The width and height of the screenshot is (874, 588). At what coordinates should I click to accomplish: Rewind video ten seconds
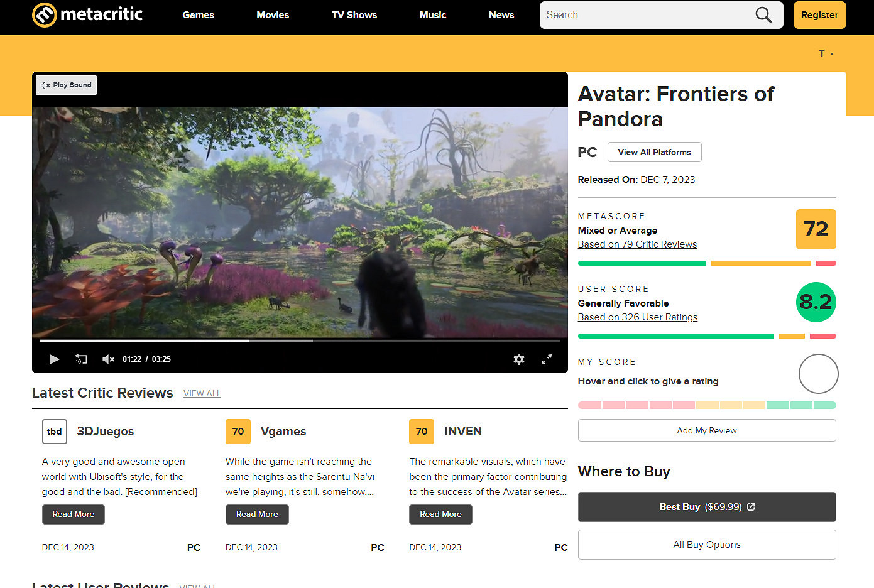coord(81,359)
